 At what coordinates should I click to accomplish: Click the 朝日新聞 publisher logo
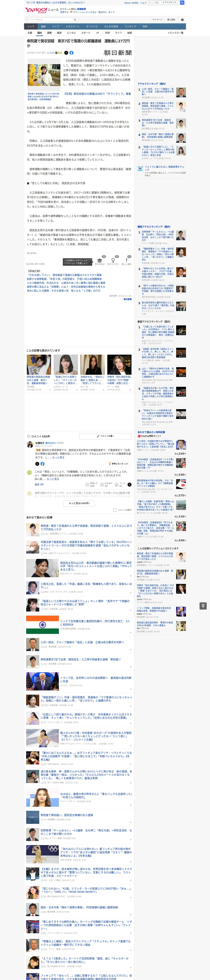[x=118, y=53]
